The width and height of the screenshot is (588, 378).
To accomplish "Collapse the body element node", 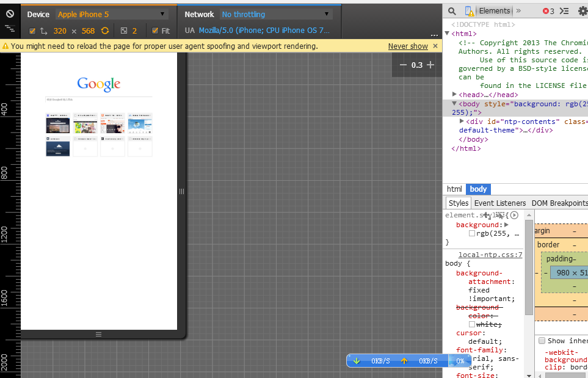I will coord(454,103).
